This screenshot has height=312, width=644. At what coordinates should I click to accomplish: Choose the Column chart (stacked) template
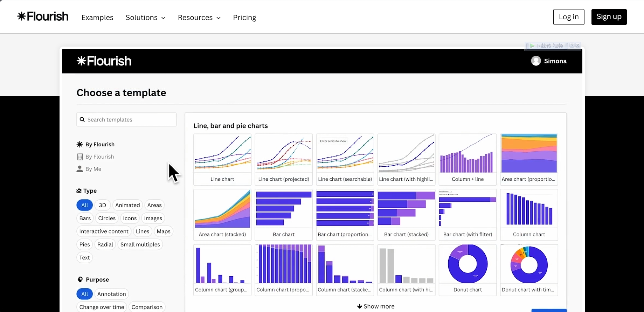345,270
